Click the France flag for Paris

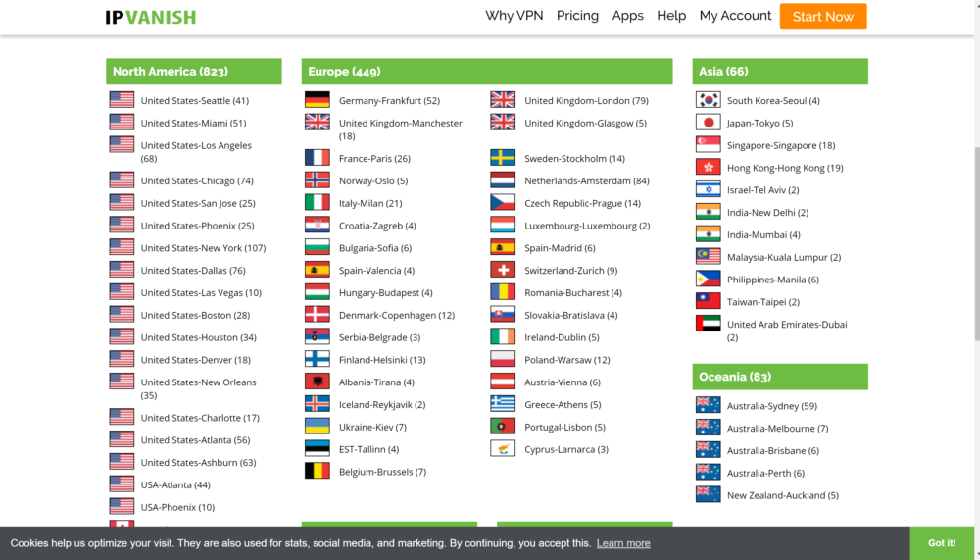317,158
